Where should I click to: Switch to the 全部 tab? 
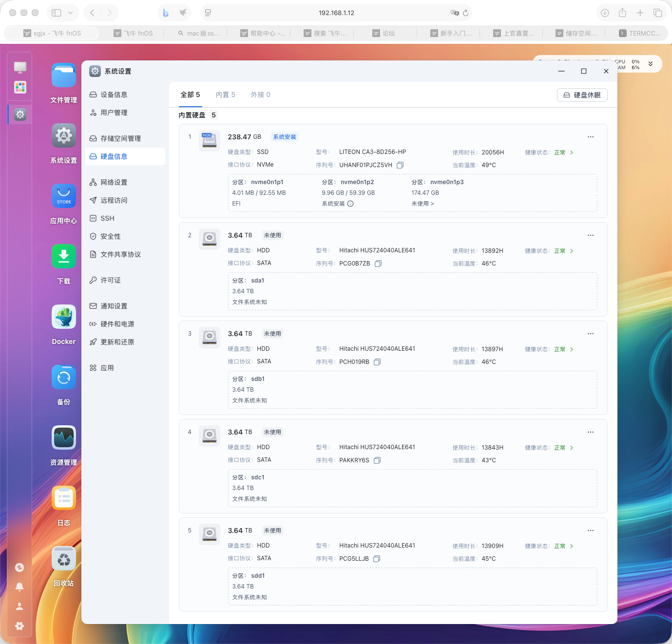[190, 95]
